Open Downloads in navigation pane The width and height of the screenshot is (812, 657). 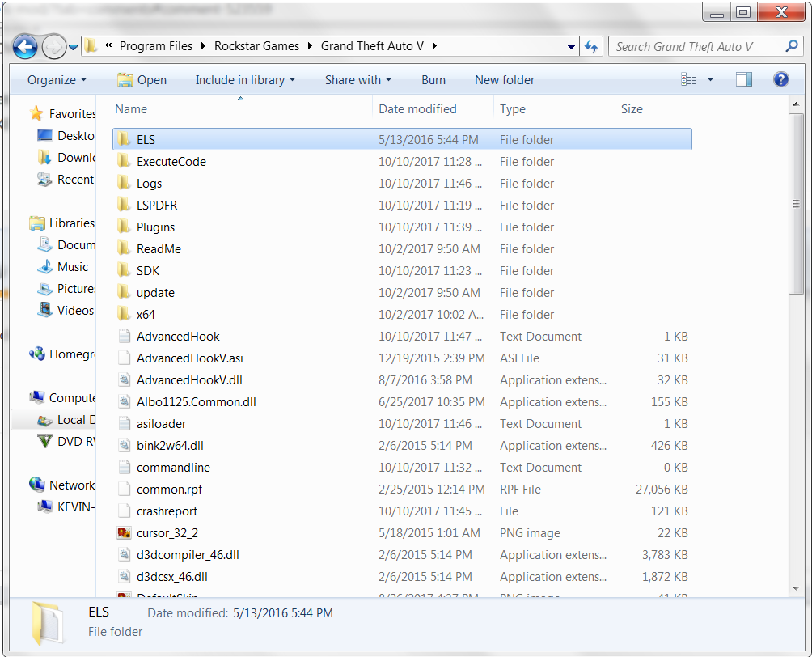tap(66, 158)
